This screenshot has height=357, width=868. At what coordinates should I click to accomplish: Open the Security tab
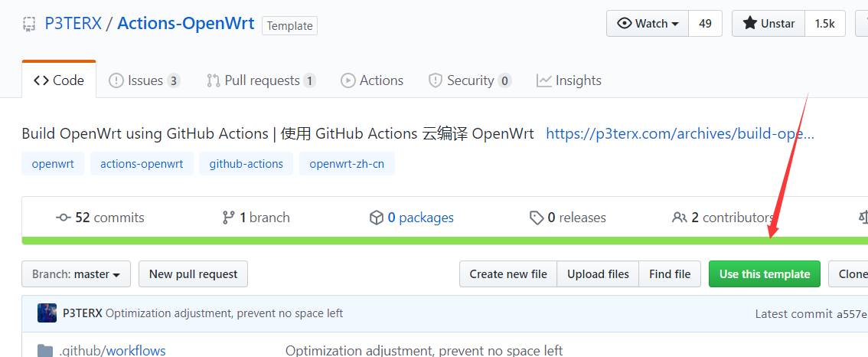[x=470, y=80]
